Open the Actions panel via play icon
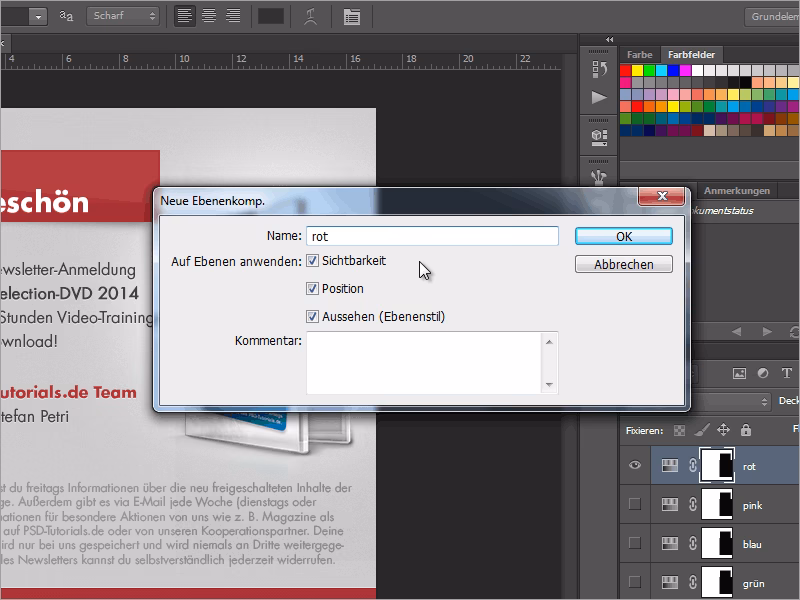This screenshot has width=800, height=600. click(599, 97)
